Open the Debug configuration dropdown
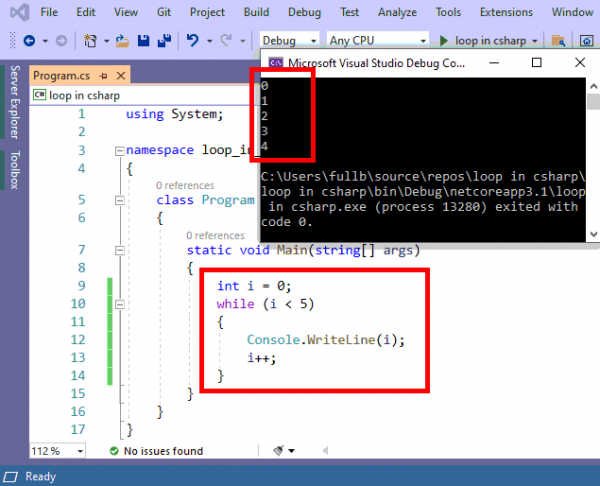Image resolution: width=600 pixels, height=486 pixels. [290, 41]
